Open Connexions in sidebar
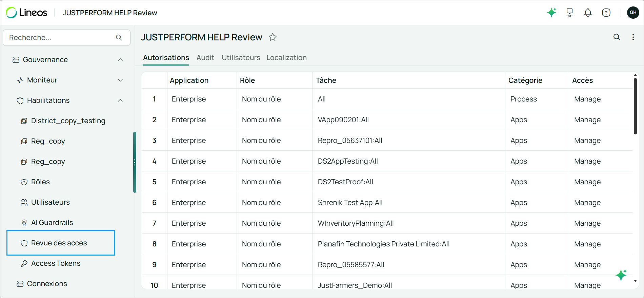Viewport: 644px width, 298px height. (47, 284)
